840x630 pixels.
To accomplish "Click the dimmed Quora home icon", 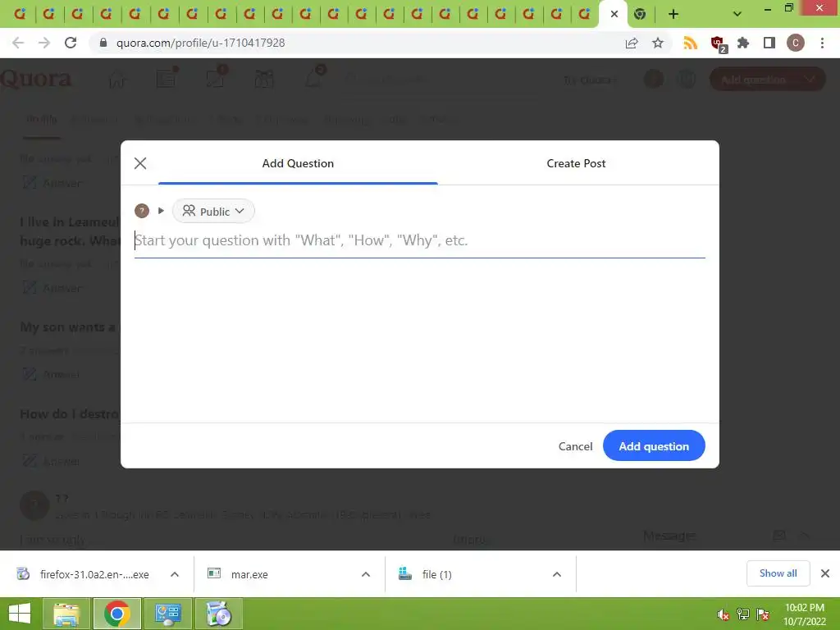I will coord(117,80).
